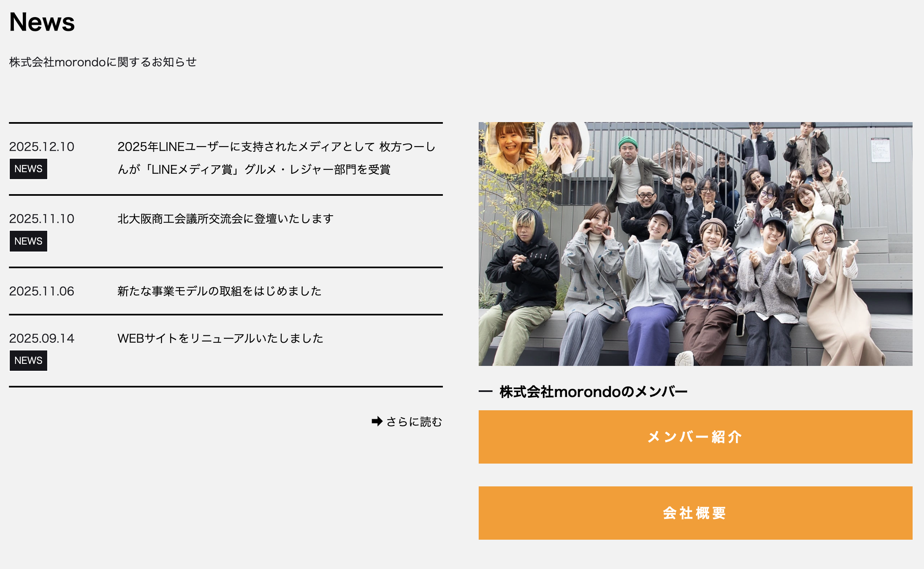Viewport: 924px width, 569px height.
Task: Open the 北大阪商工会議所交流会 news article
Action: click(x=226, y=219)
